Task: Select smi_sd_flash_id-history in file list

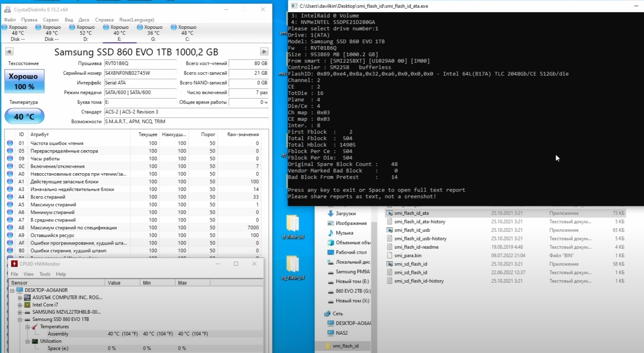Action: [x=419, y=281]
